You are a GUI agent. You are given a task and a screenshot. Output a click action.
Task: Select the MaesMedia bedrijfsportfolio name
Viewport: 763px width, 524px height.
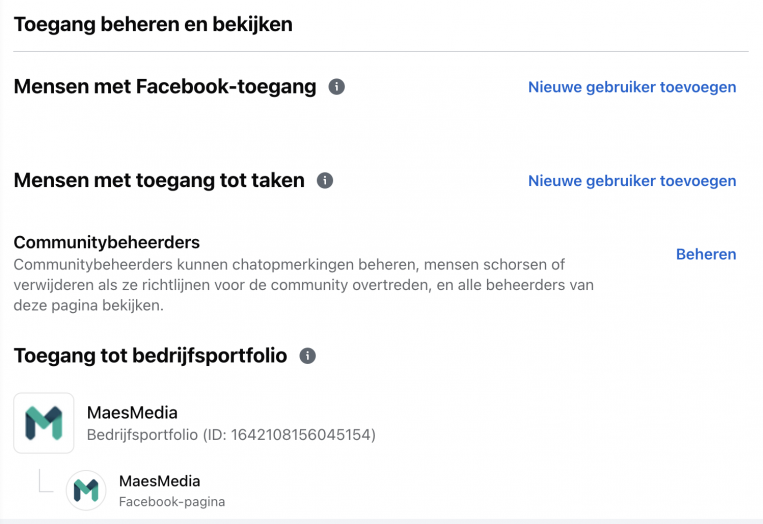coord(132,413)
